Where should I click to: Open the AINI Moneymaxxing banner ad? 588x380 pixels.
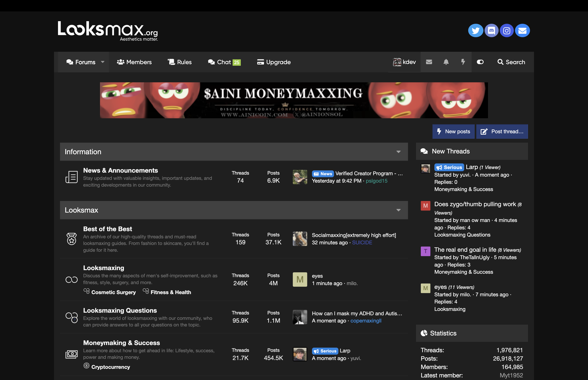coord(294,100)
